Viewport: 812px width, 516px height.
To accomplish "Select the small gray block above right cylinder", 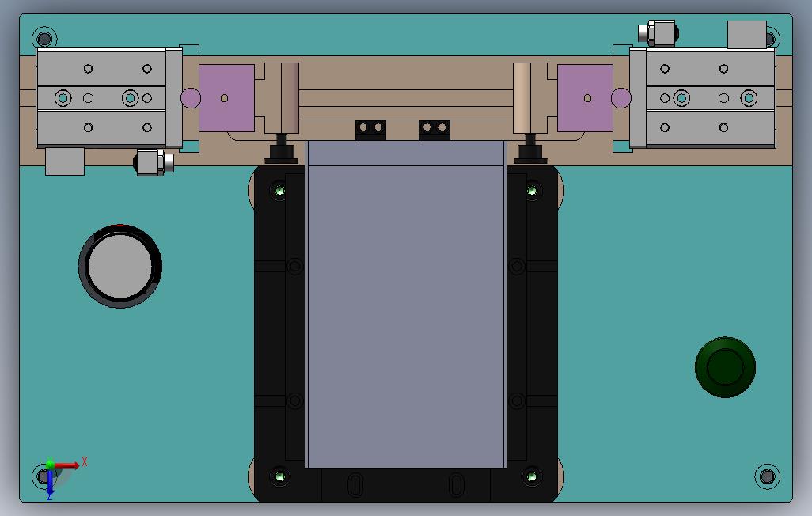I will pyautogui.click(x=747, y=35).
